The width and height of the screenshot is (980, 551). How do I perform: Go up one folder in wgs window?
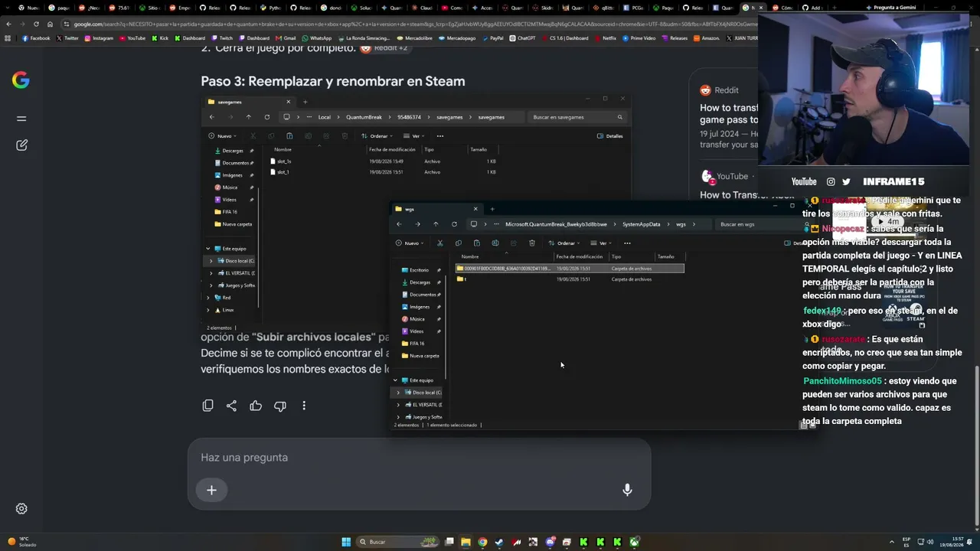pos(436,224)
